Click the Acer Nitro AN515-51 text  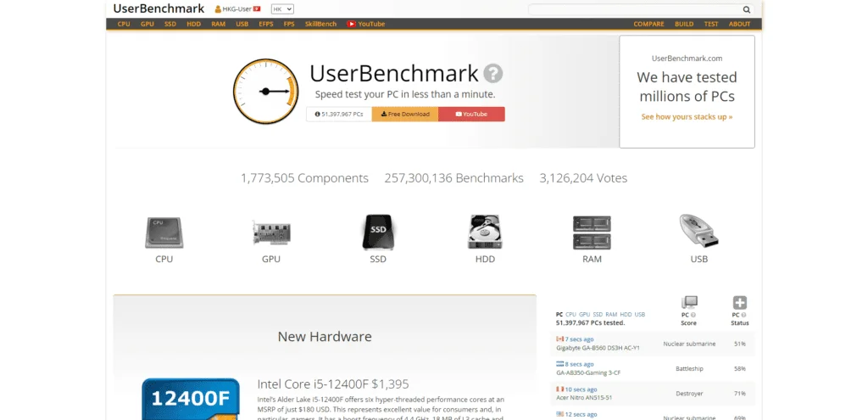(x=583, y=398)
